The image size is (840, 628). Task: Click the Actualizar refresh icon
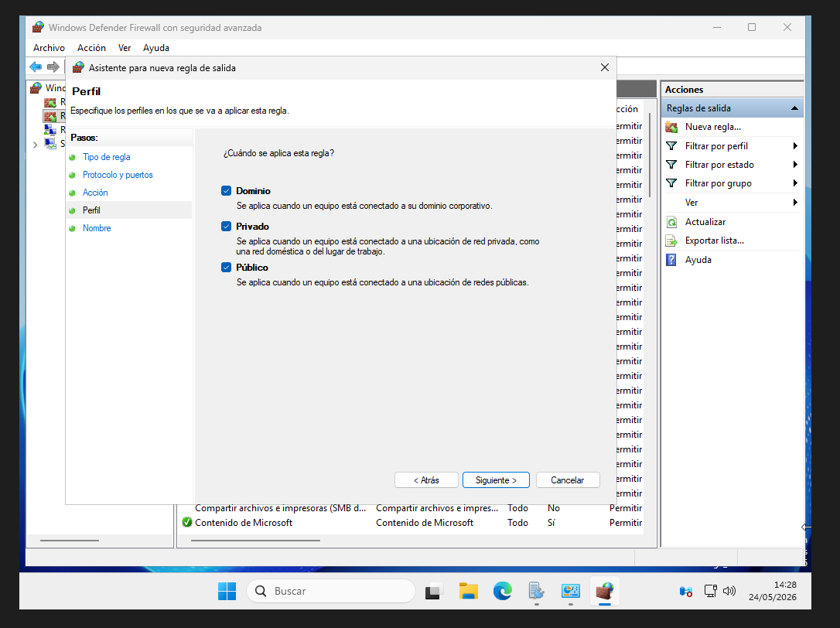(x=671, y=222)
